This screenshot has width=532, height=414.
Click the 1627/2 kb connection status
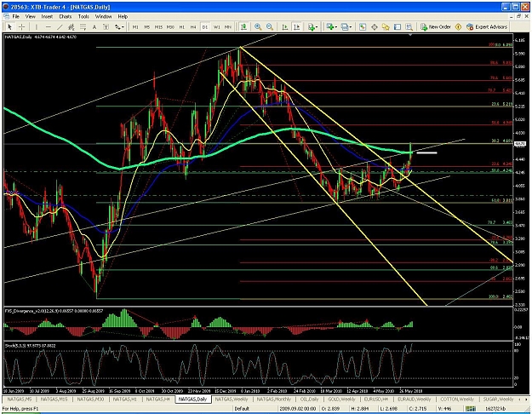point(496,409)
